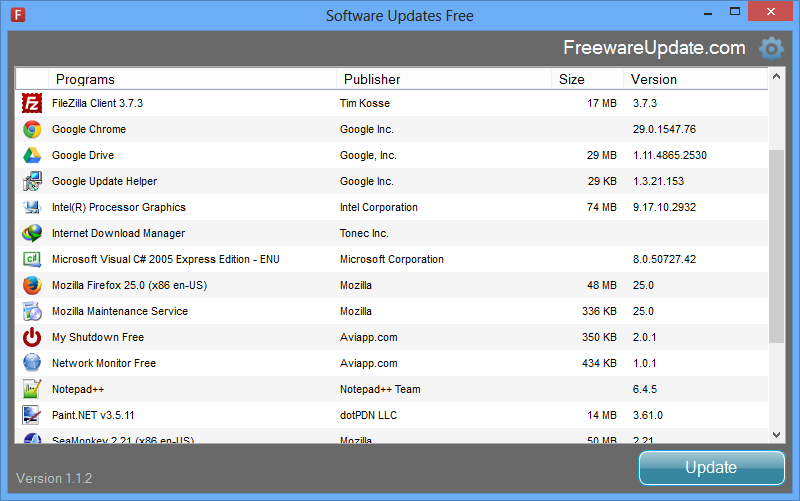Click version 1.11.4865.2530 cell
The height and width of the screenshot is (501, 800).
[670, 155]
